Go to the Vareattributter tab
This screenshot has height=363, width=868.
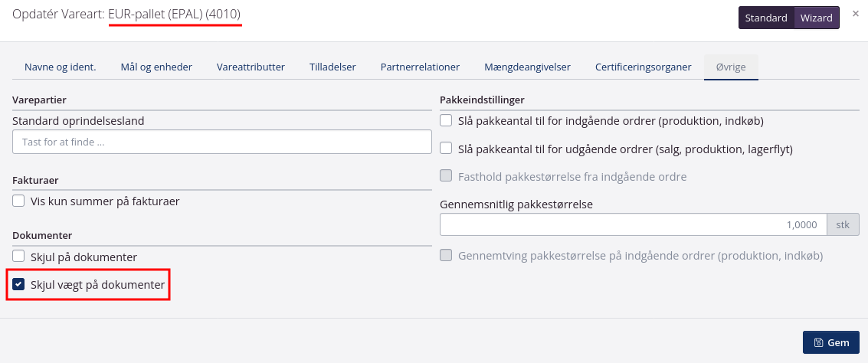click(251, 67)
